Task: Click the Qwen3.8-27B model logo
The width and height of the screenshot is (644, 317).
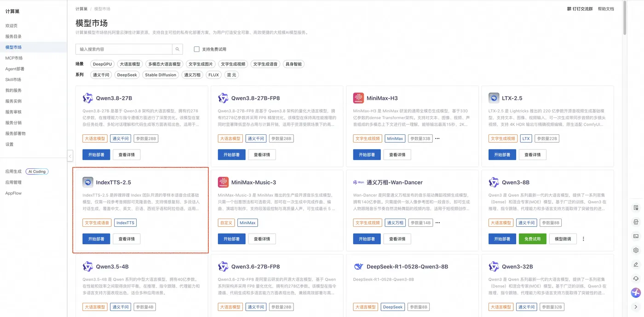Action: coord(87,98)
